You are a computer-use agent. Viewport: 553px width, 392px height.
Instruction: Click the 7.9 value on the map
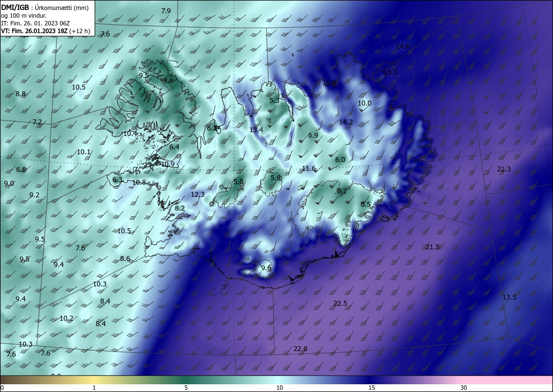(x=166, y=11)
